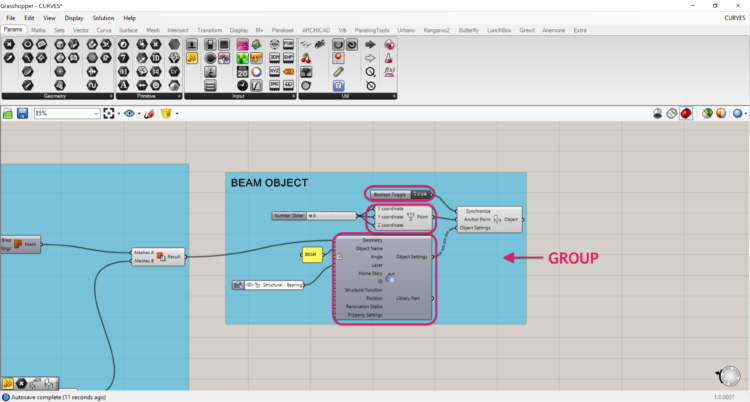Click the Zoom extents icon
750x402 pixels.
(x=109, y=114)
